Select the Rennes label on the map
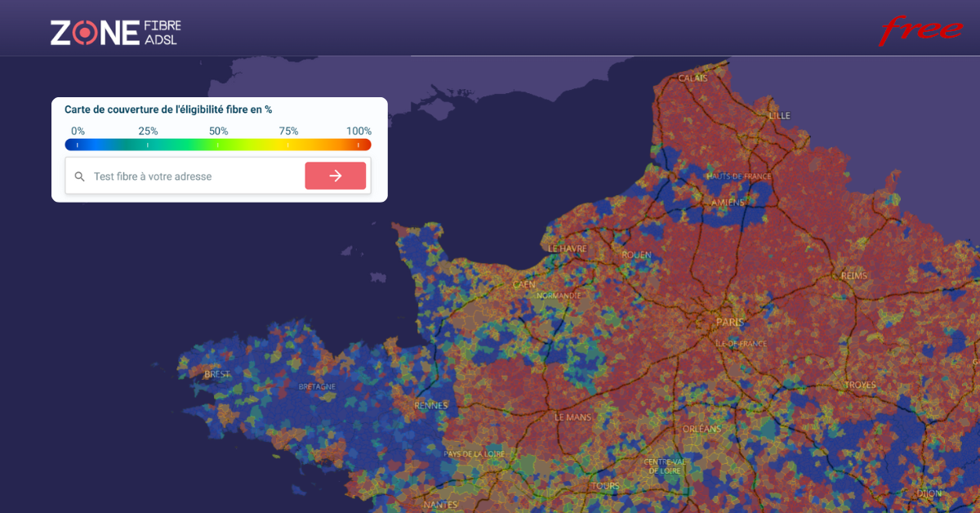This screenshot has width=980, height=513. click(430, 405)
